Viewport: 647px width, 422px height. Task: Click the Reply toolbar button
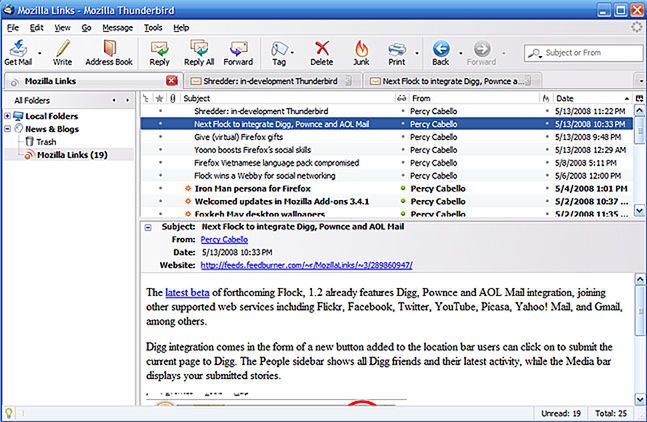[159, 53]
